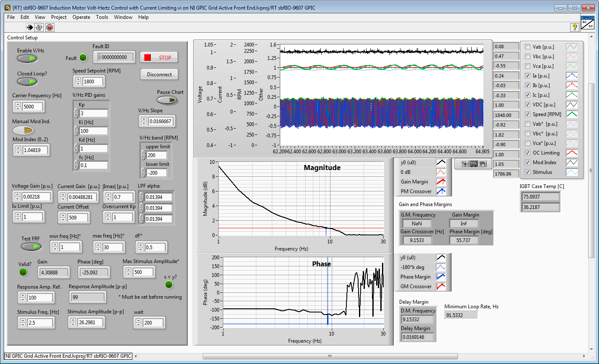
Task: Toggle the Closed Loop? switch
Action: pos(27,81)
